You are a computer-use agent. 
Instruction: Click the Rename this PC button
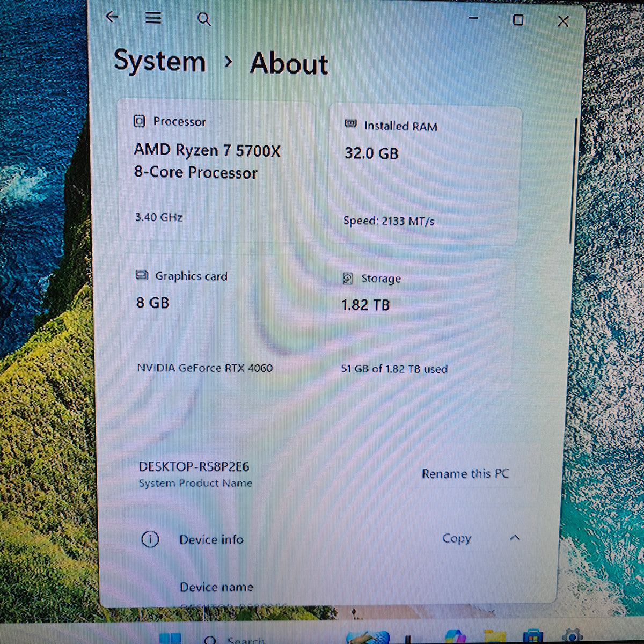(465, 474)
